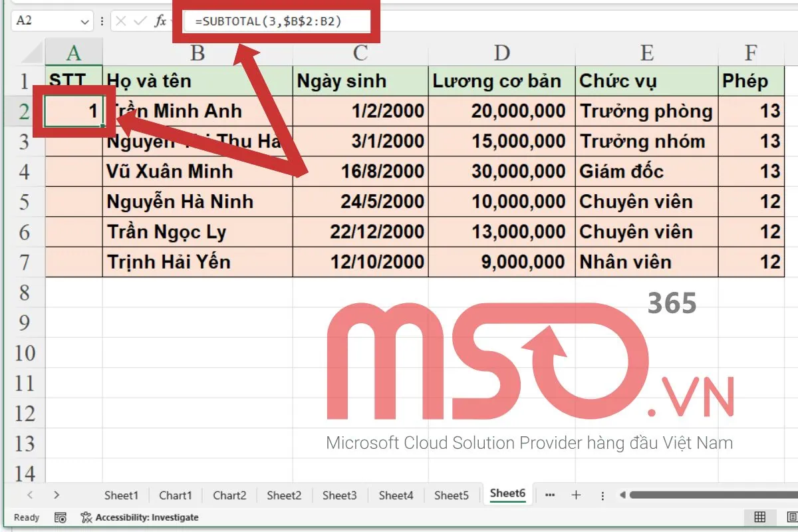This screenshot has height=532, width=798.
Task: Click the Enter checkmark icon in the formula bar
Action: 140,21
